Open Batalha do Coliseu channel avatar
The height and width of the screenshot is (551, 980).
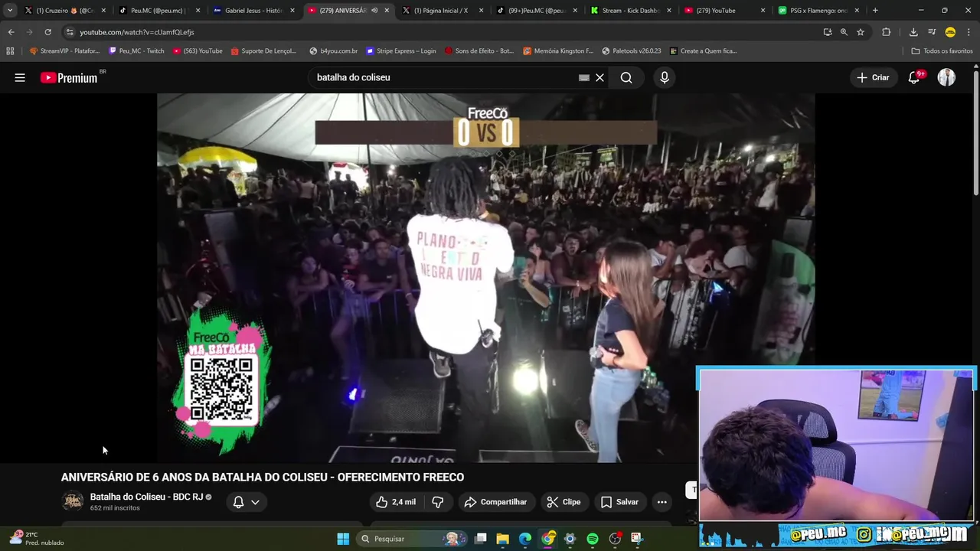[x=73, y=501]
